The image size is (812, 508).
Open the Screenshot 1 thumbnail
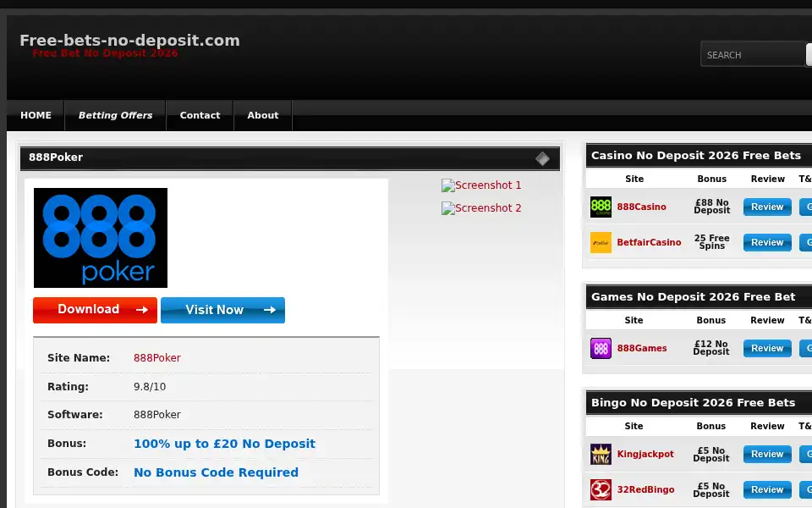pyautogui.click(x=481, y=185)
